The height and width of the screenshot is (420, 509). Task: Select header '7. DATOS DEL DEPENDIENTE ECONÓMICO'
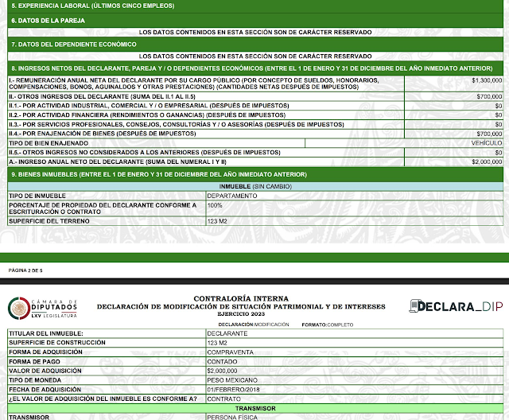point(74,45)
